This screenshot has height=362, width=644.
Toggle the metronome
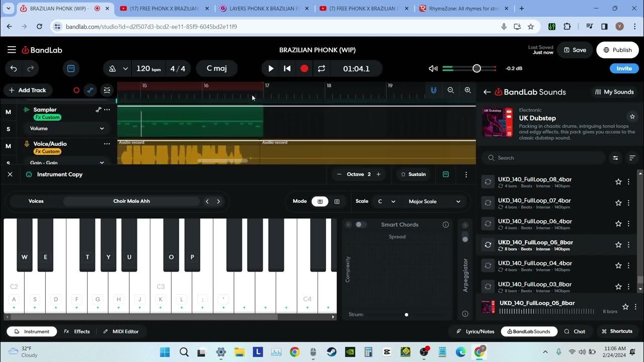113,68
